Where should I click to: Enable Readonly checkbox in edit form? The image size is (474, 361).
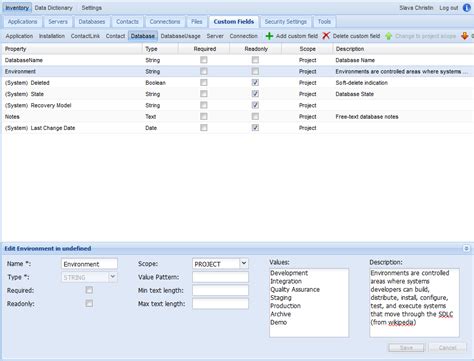click(89, 304)
